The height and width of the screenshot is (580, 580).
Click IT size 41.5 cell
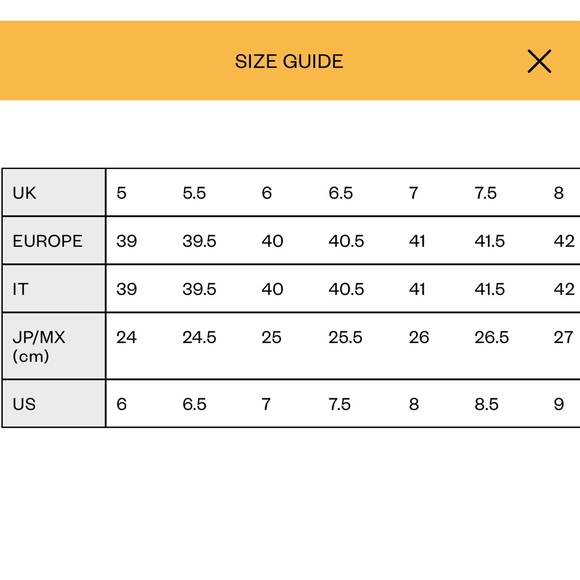click(x=490, y=289)
